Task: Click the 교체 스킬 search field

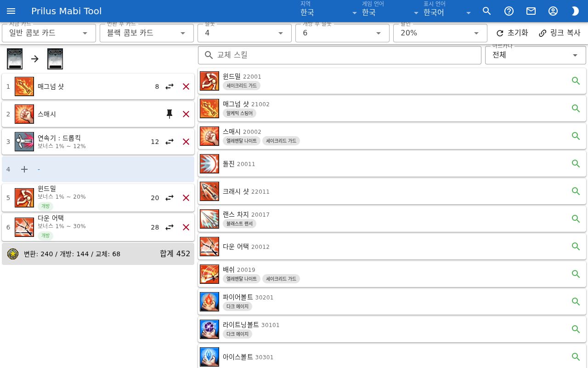Action: click(339, 55)
